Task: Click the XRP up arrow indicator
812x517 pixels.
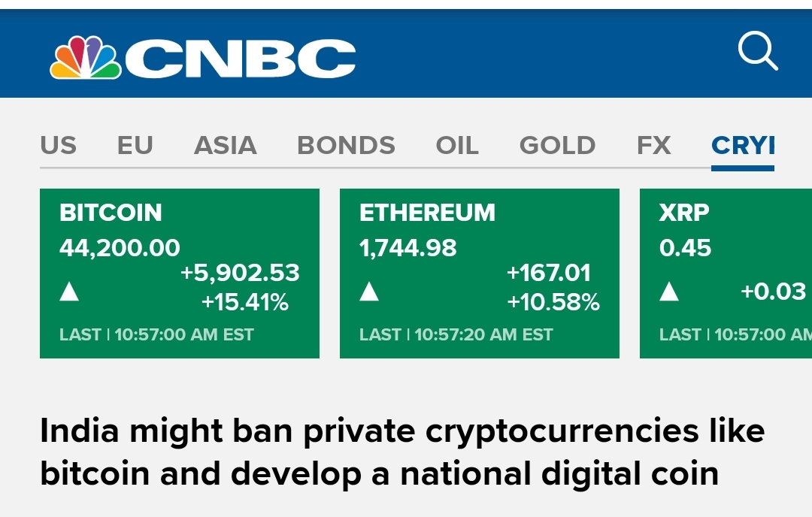Action: (x=669, y=291)
